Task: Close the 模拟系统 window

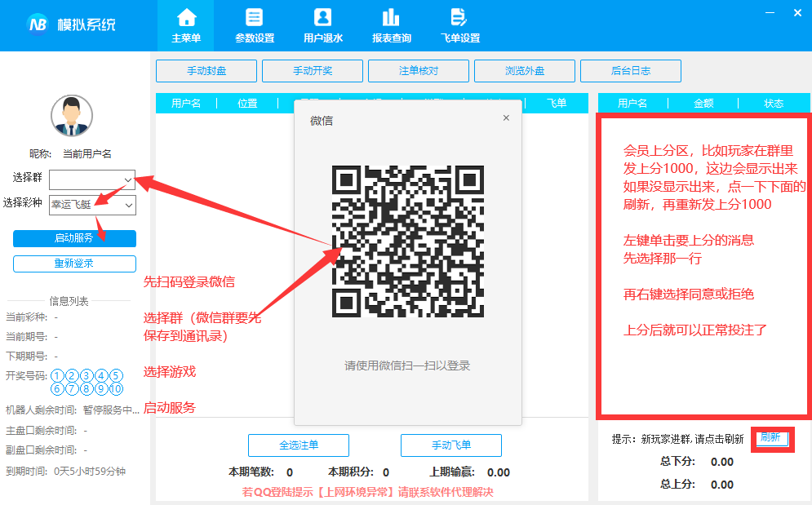Action: coord(797,12)
